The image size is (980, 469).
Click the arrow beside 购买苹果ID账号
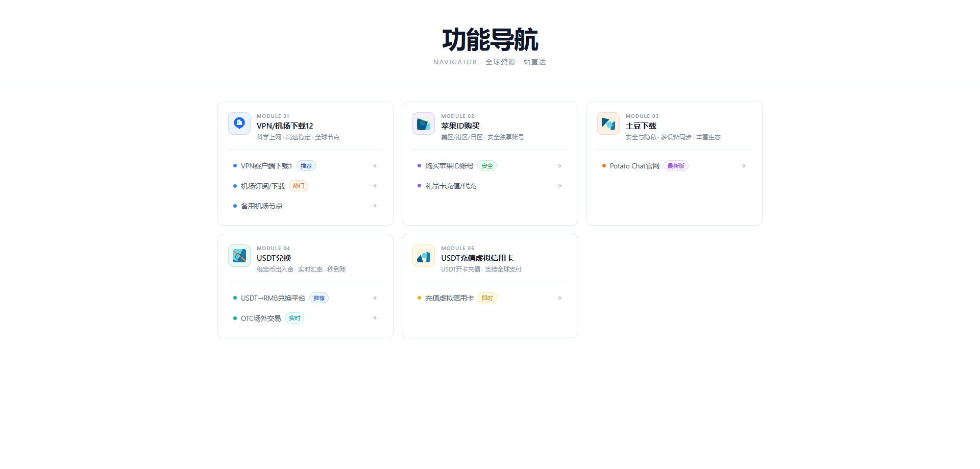(x=559, y=166)
